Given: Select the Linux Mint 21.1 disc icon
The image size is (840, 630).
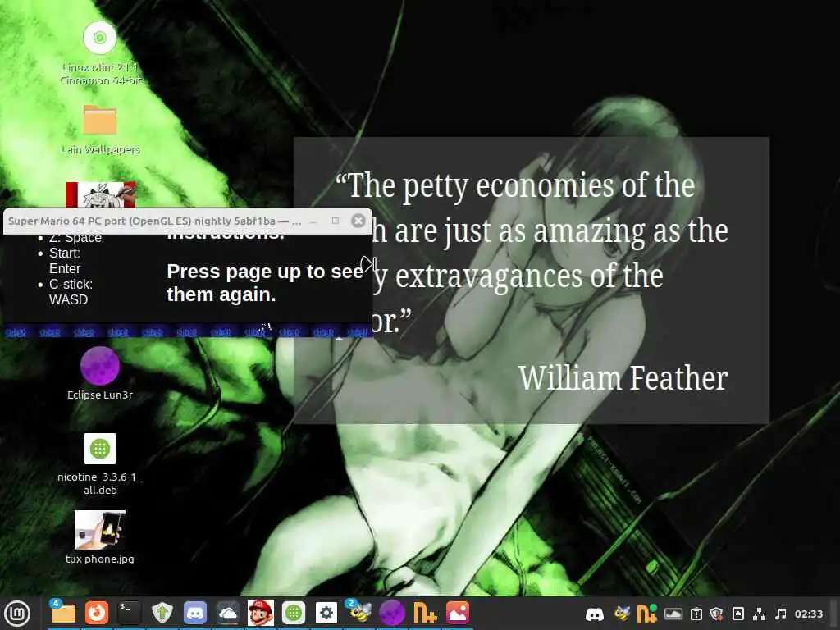Looking at the screenshot, I should (x=100, y=38).
